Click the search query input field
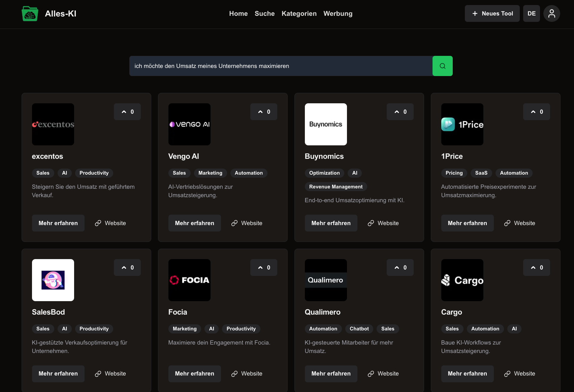Image resolution: width=574 pixels, height=392 pixels. coord(281,66)
